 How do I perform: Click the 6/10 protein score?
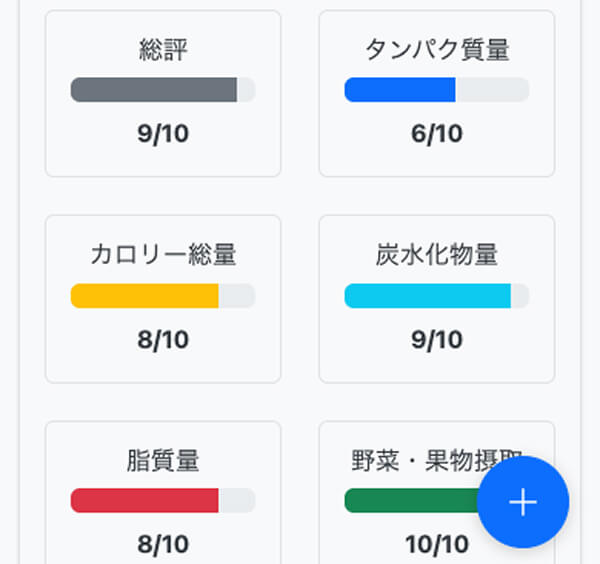coord(437,133)
